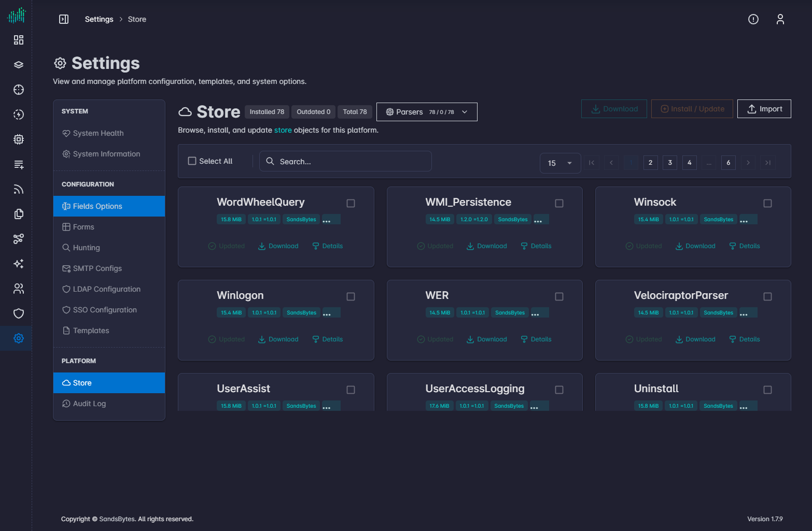Open the lightning circle icon in sidebar
812x531 pixels.
point(19,114)
